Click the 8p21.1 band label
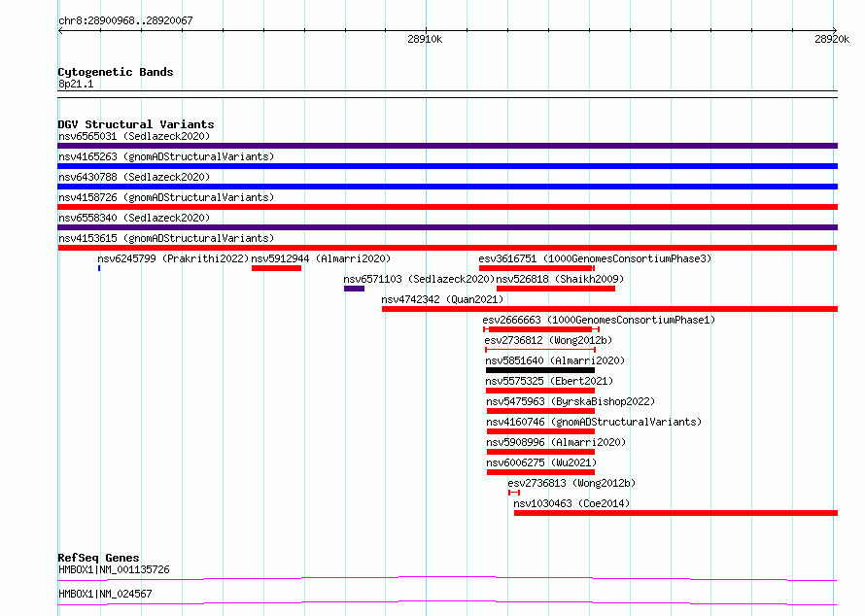Screen dimensions: 865x616 [x=76, y=84]
